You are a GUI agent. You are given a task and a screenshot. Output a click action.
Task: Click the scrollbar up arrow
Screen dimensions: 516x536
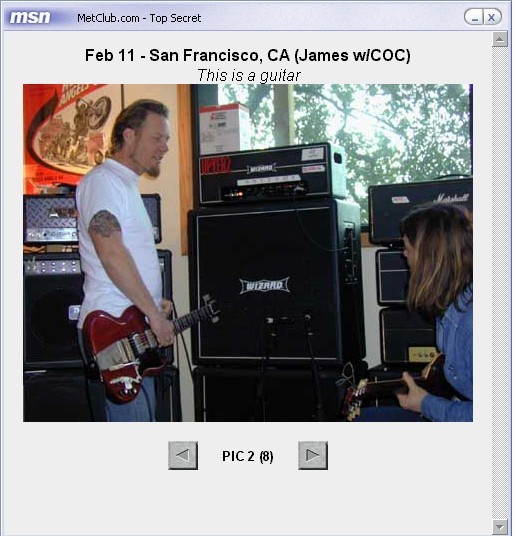[500, 39]
